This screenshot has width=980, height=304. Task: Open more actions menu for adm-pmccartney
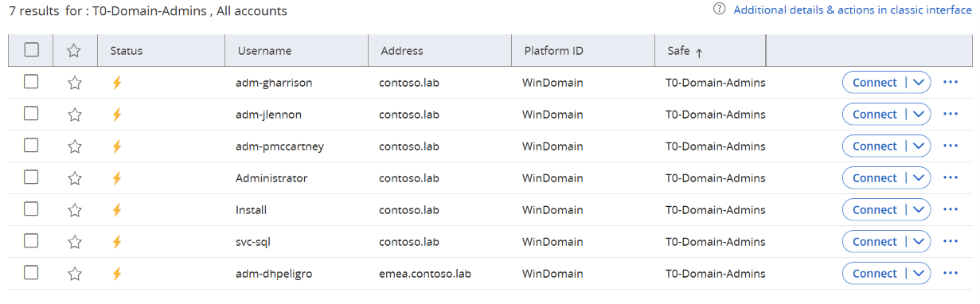[950, 146]
